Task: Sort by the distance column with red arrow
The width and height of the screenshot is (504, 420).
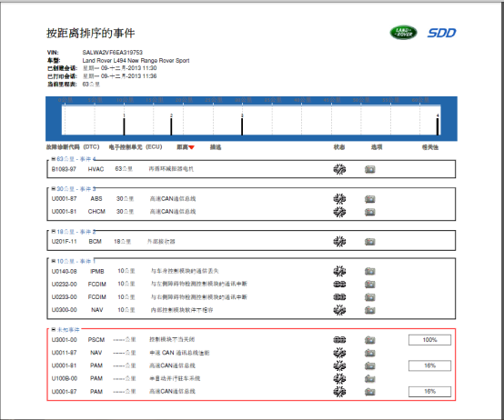Action: pyautogui.click(x=186, y=147)
